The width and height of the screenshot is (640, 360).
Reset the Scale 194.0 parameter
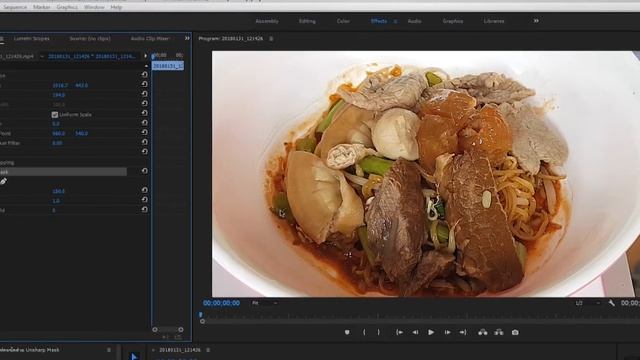144,93
